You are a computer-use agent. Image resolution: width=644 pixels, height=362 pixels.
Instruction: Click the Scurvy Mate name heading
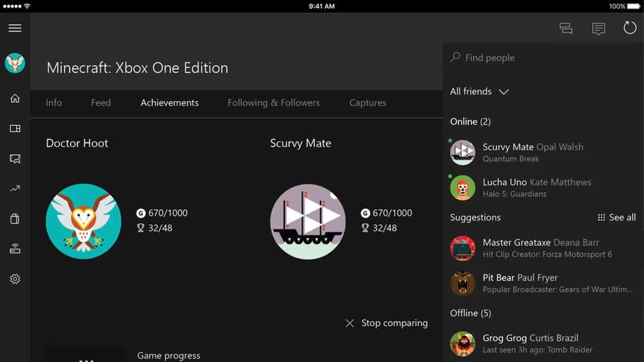pos(301,143)
